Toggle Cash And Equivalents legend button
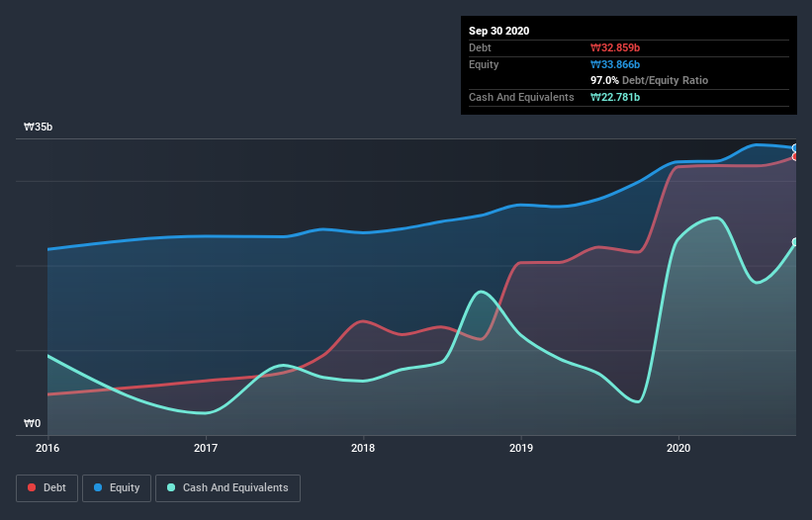The height and width of the screenshot is (520, 812). (227, 488)
